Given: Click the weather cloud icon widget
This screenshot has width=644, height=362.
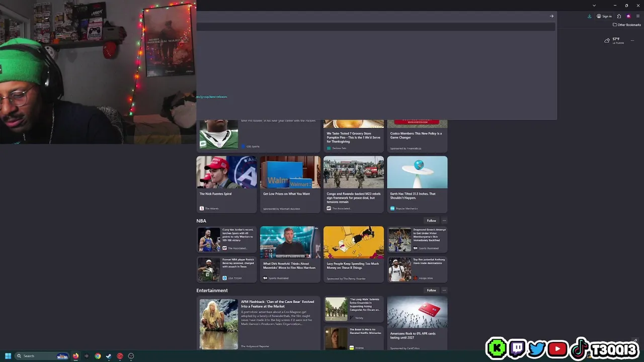Looking at the screenshot, I should tap(607, 41).
